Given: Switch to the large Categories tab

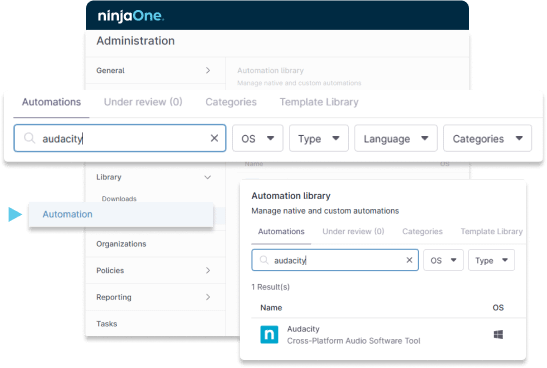Looking at the screenshot, I should [x=231, y=102].
